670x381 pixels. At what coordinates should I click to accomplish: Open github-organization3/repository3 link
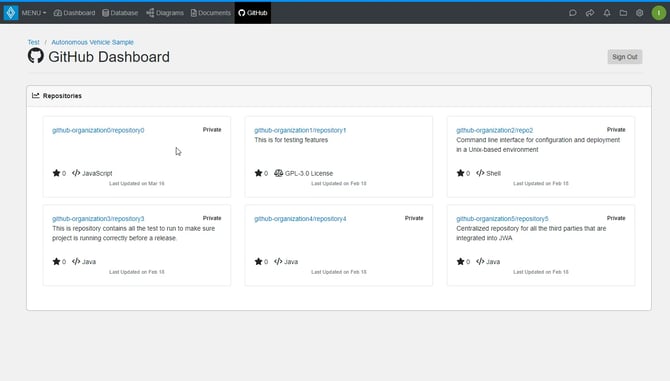point(98,219)
